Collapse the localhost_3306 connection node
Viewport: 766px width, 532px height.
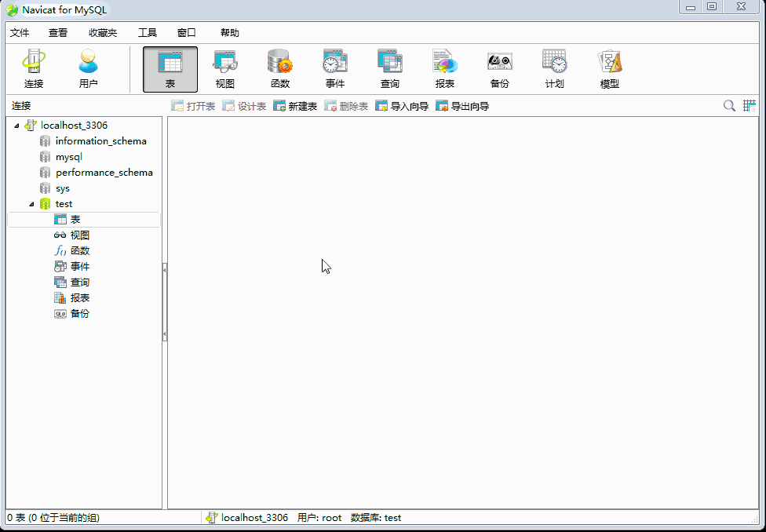(x=16, y=126)
